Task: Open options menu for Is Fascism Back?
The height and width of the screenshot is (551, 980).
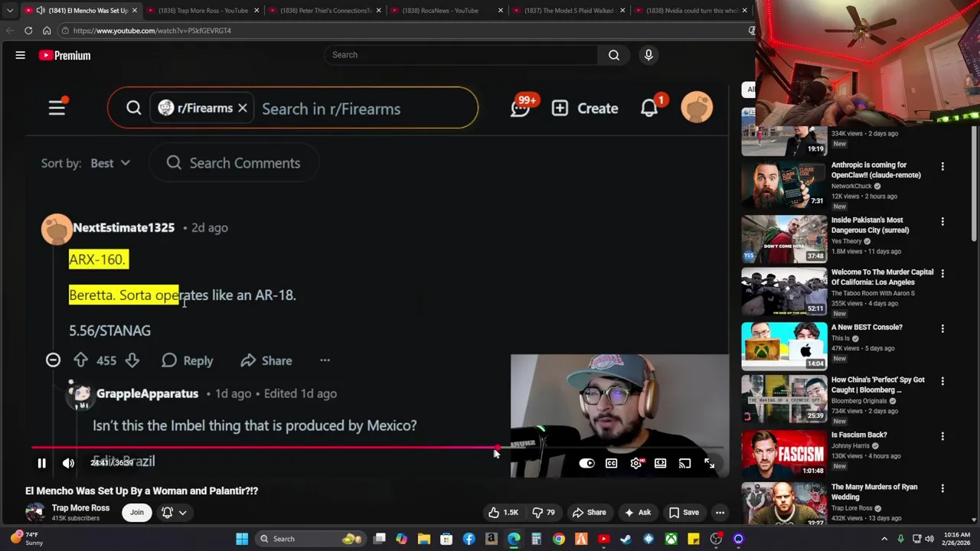Action: pyautogui.click(x=942, y=436)
